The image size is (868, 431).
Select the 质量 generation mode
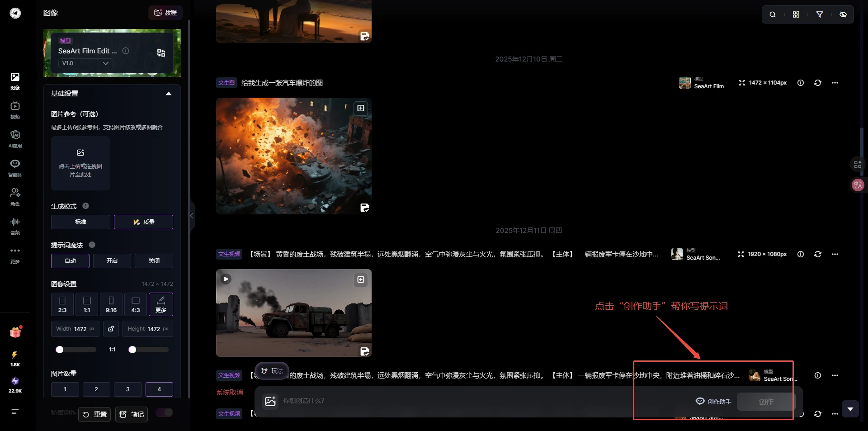point(143,222)
